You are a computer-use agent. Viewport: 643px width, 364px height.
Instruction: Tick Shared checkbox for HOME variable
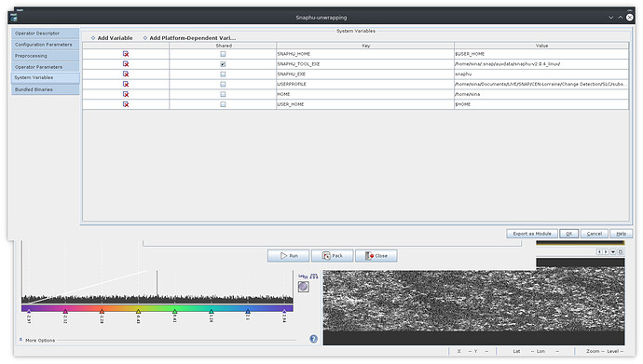click(x=223, y=94)
